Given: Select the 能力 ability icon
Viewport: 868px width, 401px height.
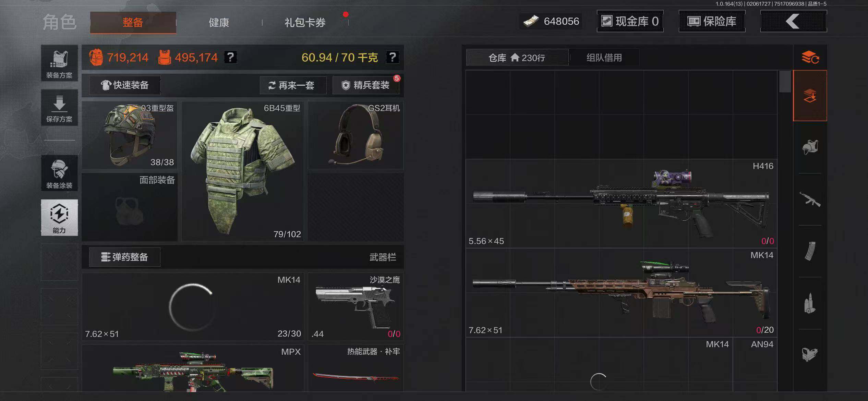Looking at the screenshot, I should pyautogui.click(x=59, y=218).
